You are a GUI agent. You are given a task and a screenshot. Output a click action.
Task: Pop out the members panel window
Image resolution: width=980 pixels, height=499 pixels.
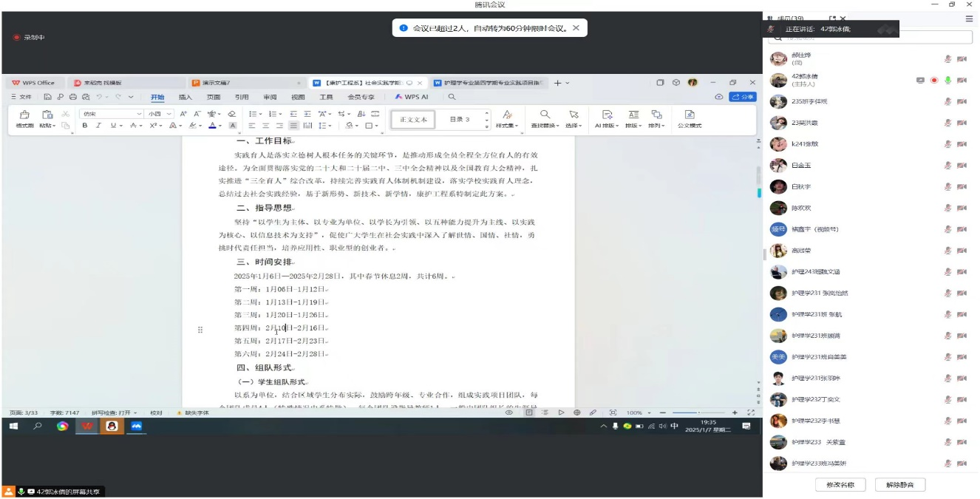coord(832,18)
